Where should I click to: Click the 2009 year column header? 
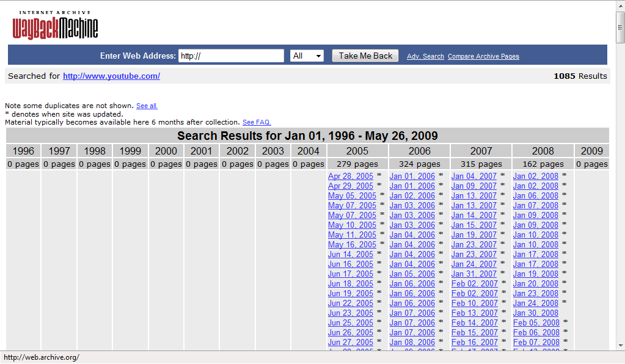coord(591,151)
